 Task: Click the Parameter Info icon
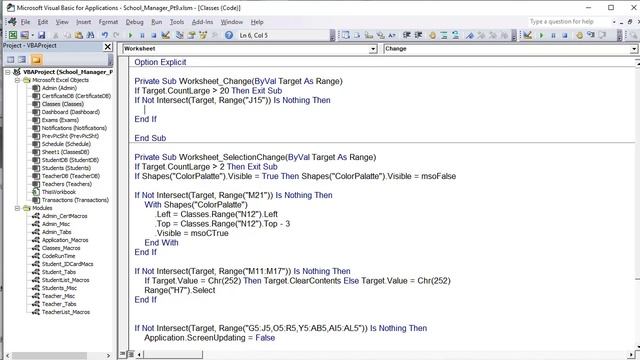380,36
